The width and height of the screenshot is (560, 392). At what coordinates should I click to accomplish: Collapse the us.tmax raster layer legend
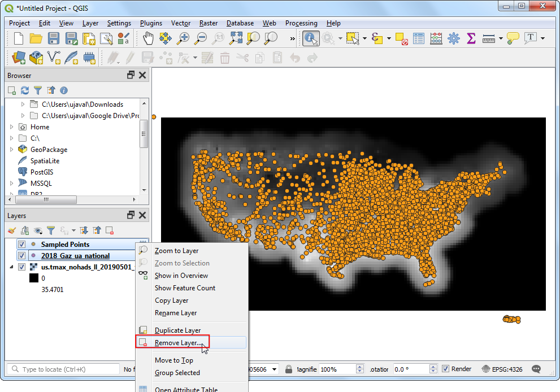[12, 267]
